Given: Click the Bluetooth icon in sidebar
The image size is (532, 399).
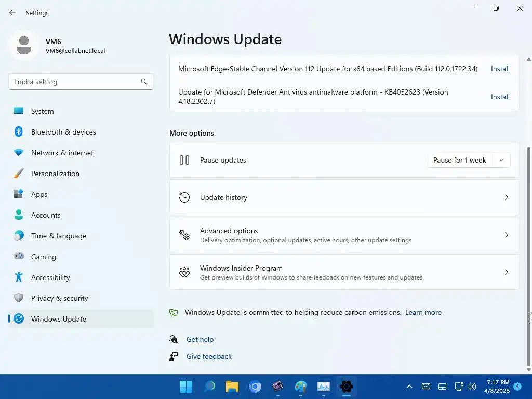Looking at the screenshot, I should (x=19, y=131).
